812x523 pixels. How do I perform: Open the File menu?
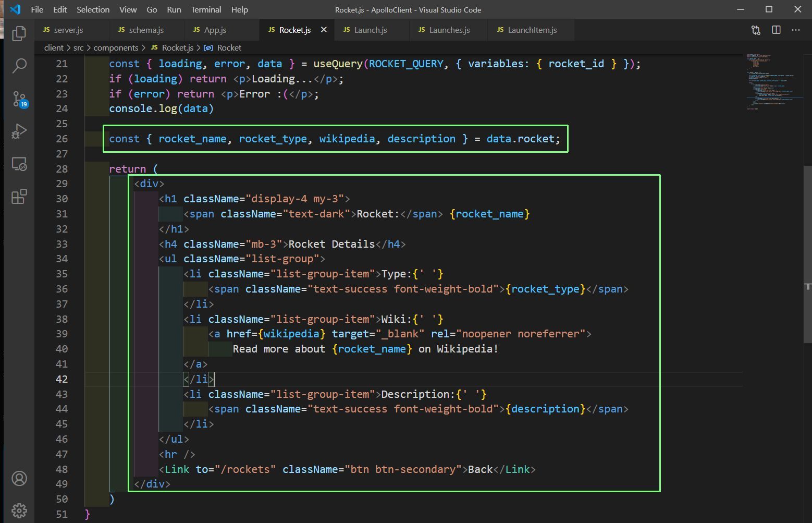click(37, 9)
